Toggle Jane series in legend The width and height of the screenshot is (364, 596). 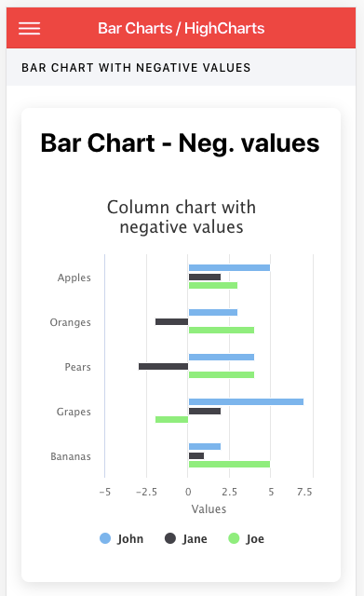point(186,538)
